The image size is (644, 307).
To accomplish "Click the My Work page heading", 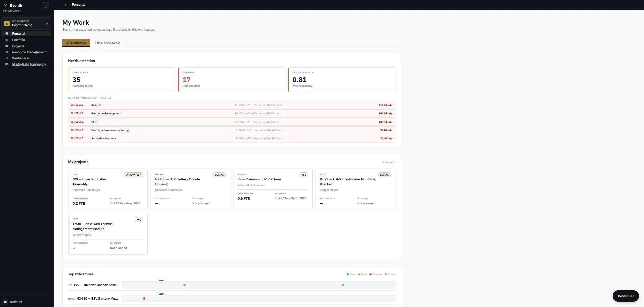I will point(75,23).
